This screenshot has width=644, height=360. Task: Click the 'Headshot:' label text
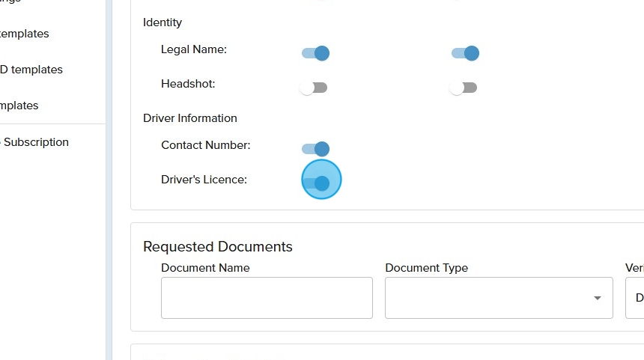point(188,84)
